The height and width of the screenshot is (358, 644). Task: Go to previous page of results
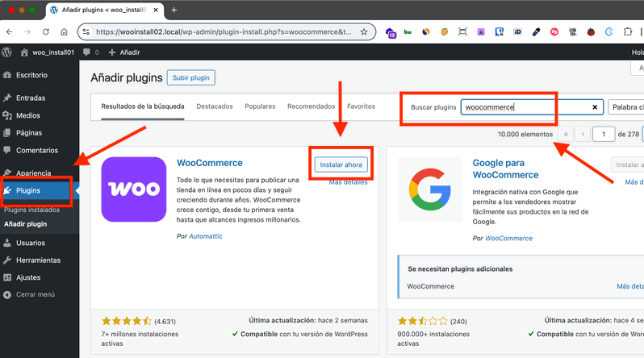(x=583, y=134)
